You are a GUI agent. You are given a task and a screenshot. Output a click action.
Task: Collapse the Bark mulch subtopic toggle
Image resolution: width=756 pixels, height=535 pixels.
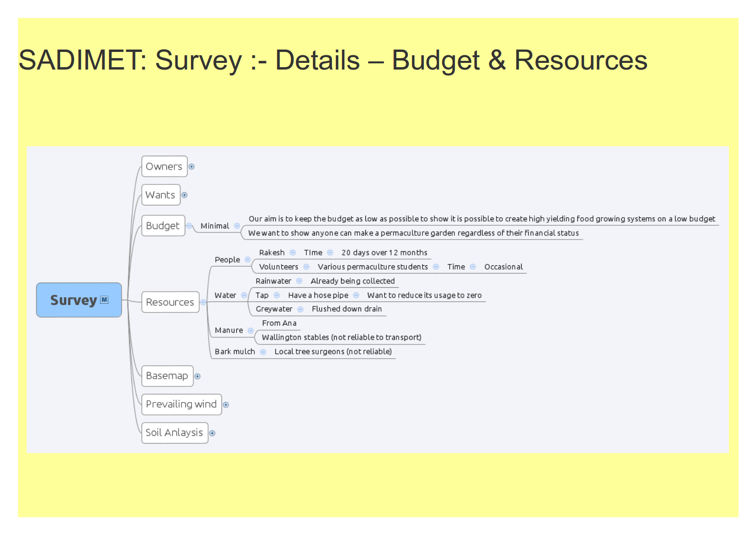[x=263, y=352]
